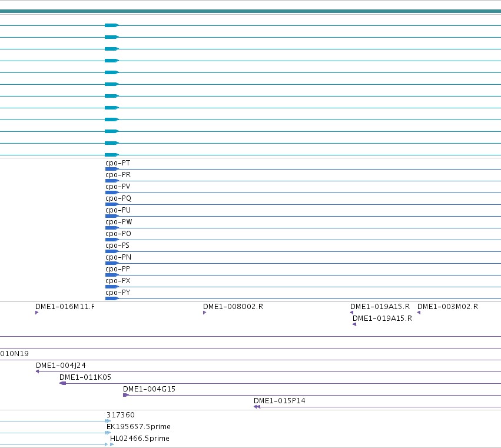
Task: Click the block glyph under DME1-011K05
Action: click(62, 383)
